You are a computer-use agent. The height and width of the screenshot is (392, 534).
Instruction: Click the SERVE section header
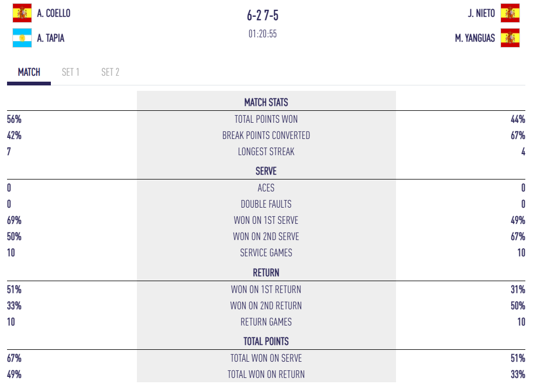(266, 171)
